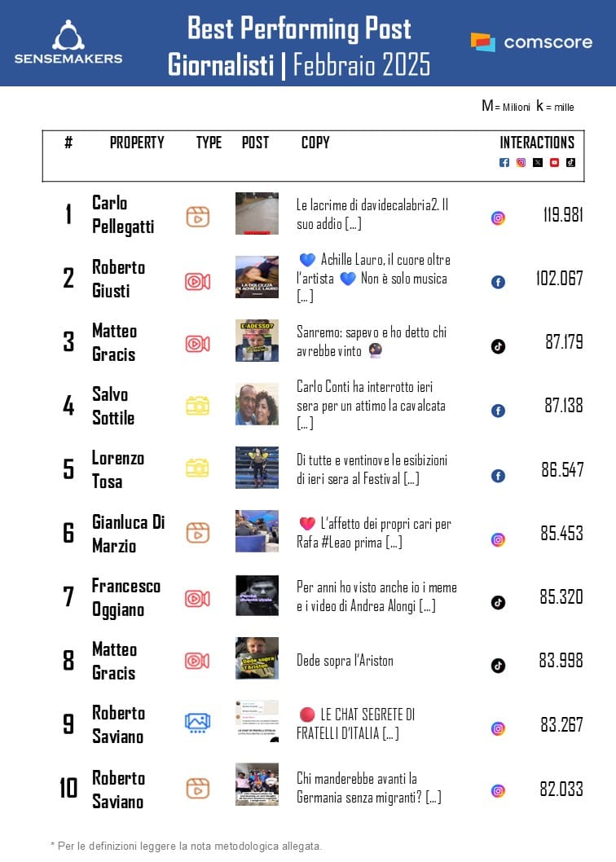Click the image carousel icon in rank 9 row

tap(197, 723)
